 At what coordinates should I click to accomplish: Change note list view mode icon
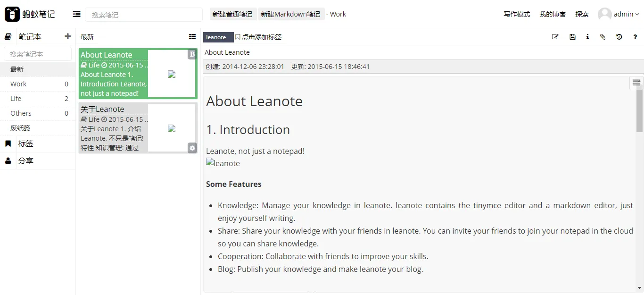point(192,36)
